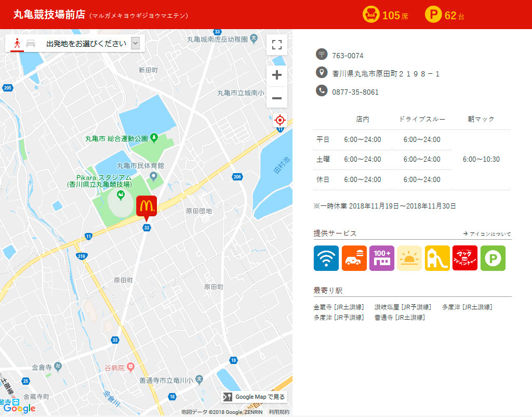Open 利用規約 map terms link
The width and height of the screenshot is (532, 417).
coord(279,412)
